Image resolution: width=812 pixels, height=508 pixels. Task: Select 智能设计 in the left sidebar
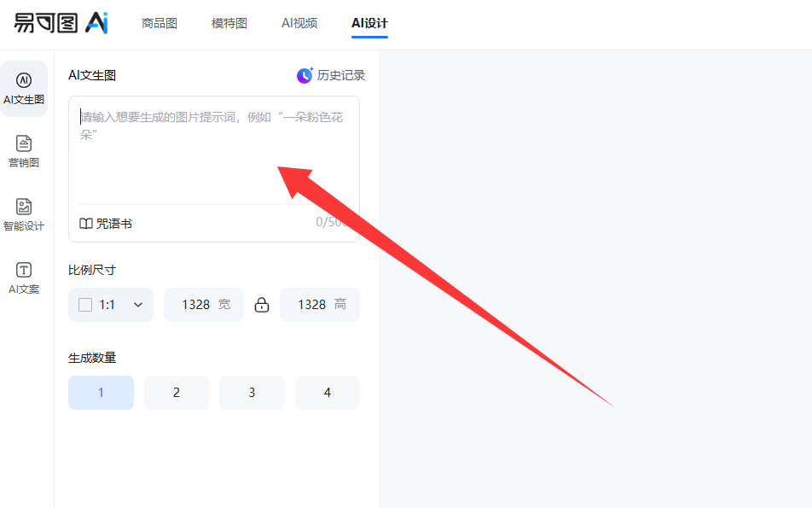[24, 213]
